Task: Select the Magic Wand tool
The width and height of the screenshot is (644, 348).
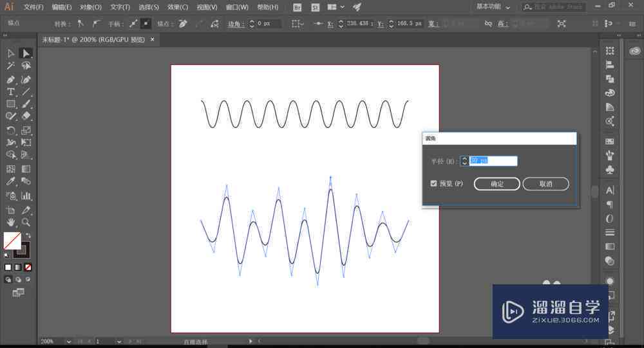Action: (11, 66)
